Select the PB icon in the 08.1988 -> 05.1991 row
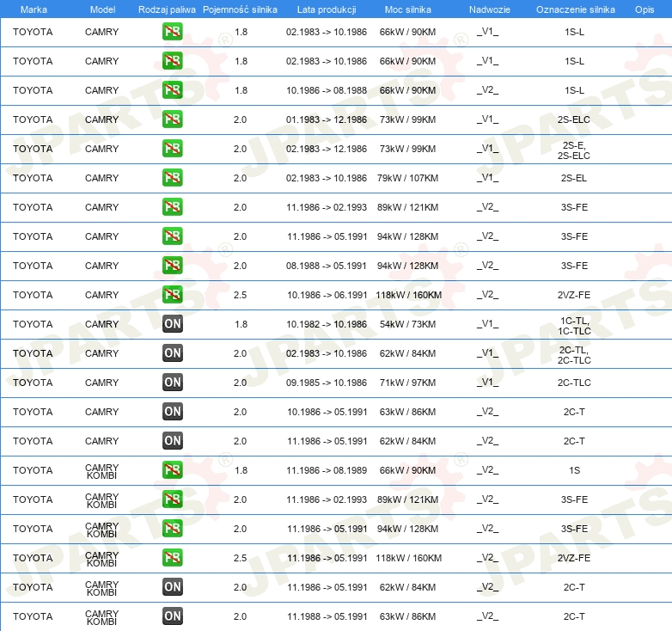 [173, 266]
